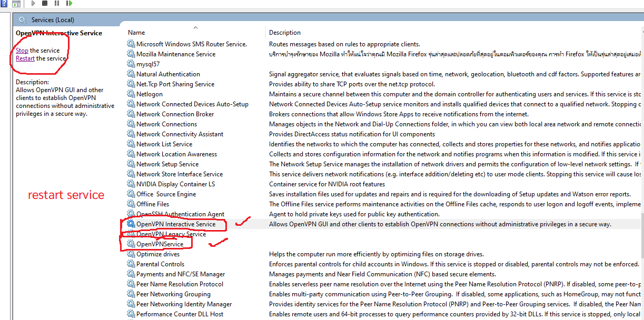
Task: Select the Office Source Engine service name
Action: [x=166, y=194]
